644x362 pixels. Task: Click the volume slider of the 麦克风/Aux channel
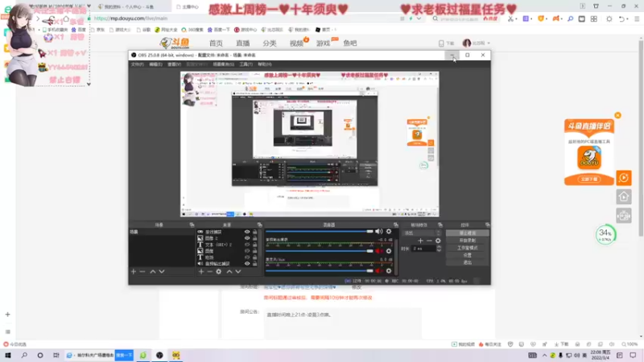[x=320, y=271]
